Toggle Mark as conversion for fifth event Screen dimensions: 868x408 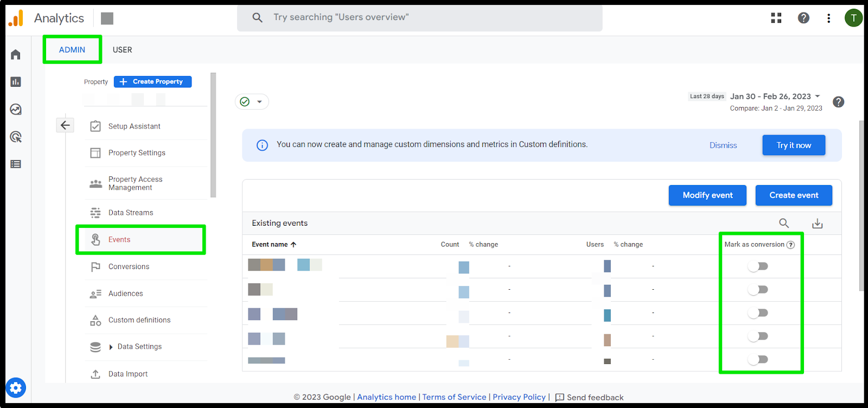[758, 360]
